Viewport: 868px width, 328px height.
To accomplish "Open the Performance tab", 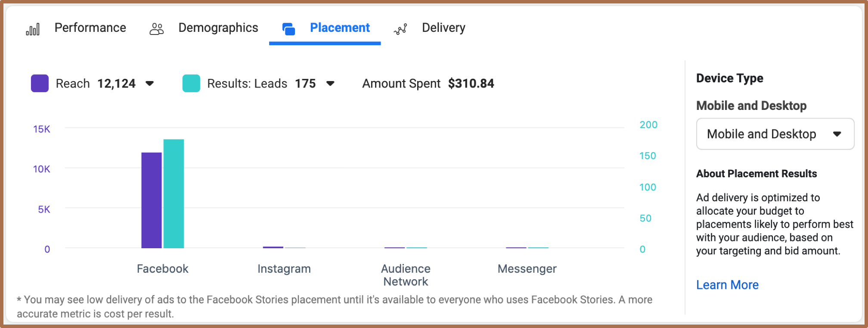I will [x=90, y=28].
